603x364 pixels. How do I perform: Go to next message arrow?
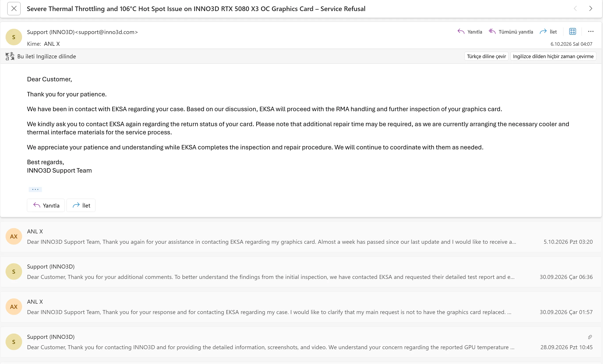591,9
